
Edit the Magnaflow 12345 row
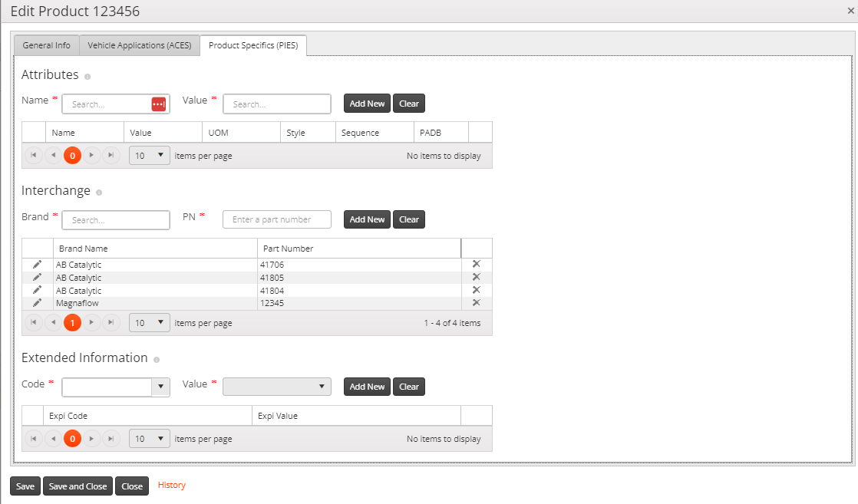pyautogui.click(x=37, y=303)
